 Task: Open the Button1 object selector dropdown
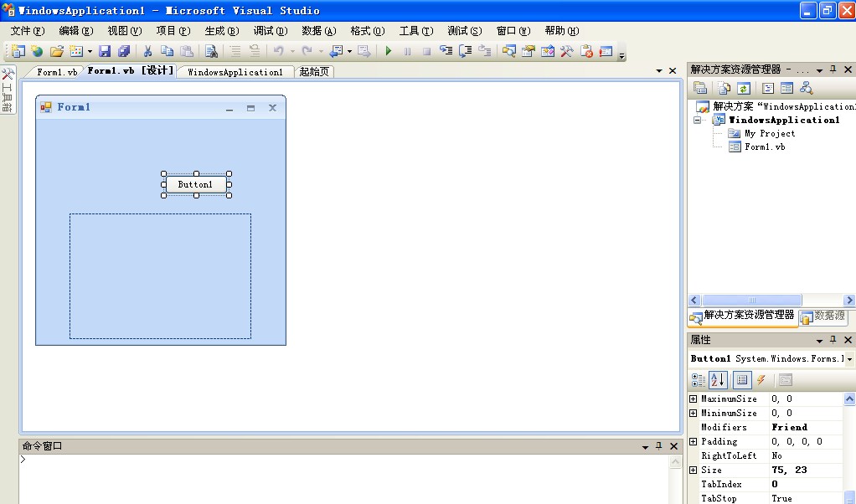pyautogui.click(x=849, y=359)
